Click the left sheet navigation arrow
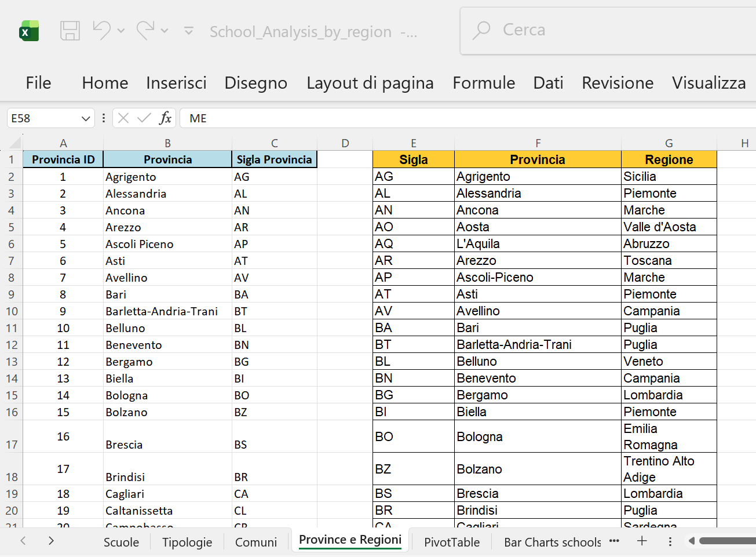The height and width of the screenshot is (557, 756). (x=23, y=541)
